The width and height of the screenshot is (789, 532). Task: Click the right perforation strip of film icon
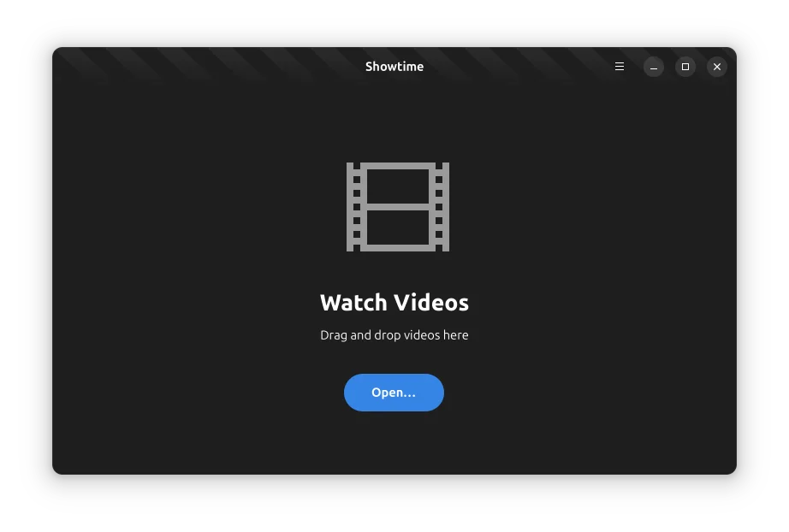(442, 207)
